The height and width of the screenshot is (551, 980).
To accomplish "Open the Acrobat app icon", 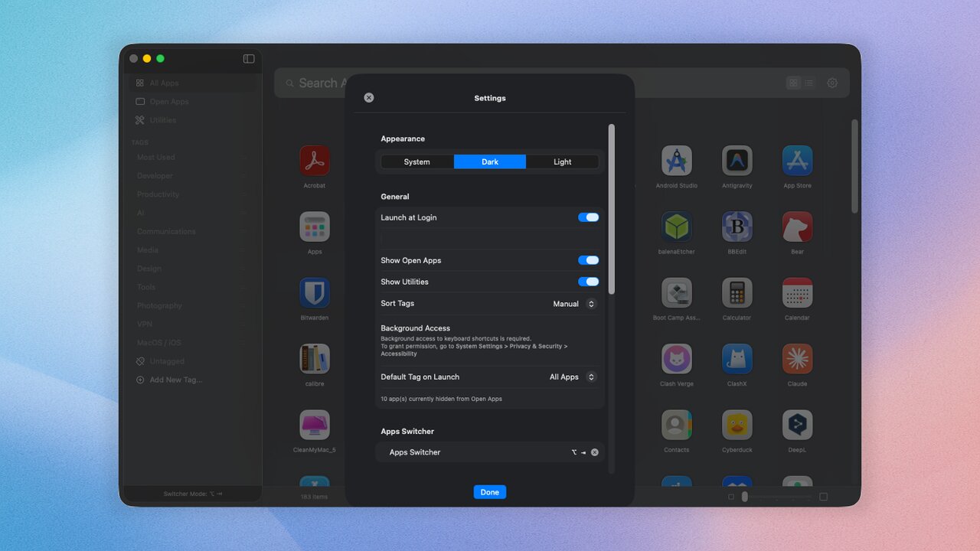I will pos(315,161).
